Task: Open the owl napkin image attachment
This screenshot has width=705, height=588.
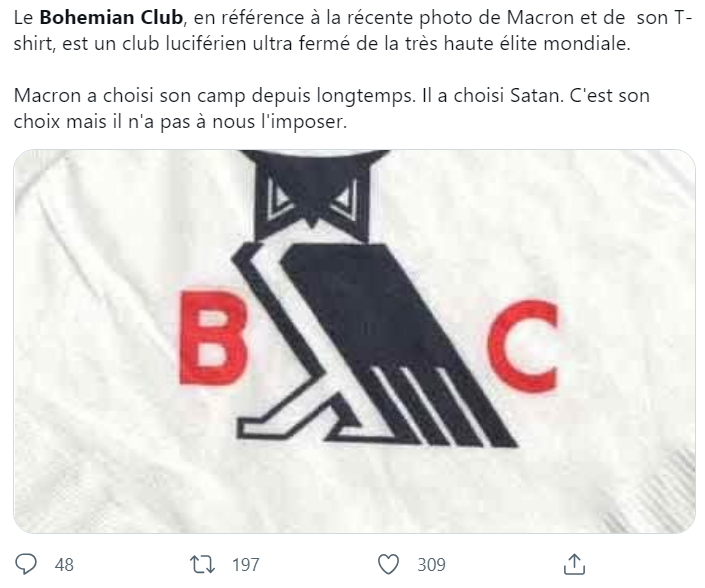Action: 354,342
